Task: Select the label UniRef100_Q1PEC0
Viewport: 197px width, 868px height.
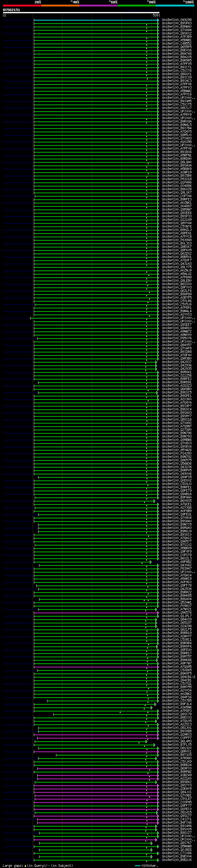Action: point(177,809)
